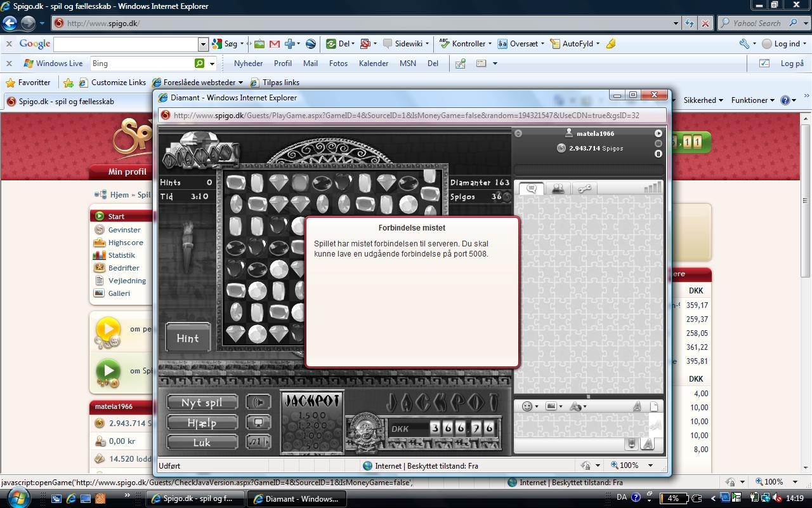Image resolution: width=812 pixels, height=508 pixels.
Task: Mute game sound with the speaker icon
Action: coord(258,403)
